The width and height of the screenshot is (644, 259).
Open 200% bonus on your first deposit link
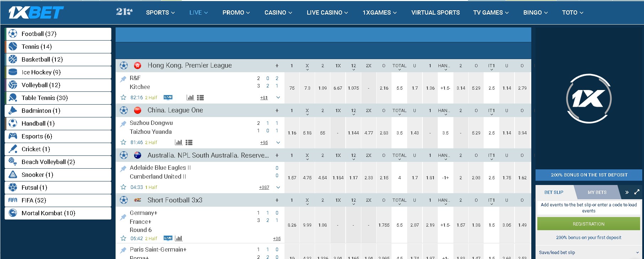coord(589,238)
